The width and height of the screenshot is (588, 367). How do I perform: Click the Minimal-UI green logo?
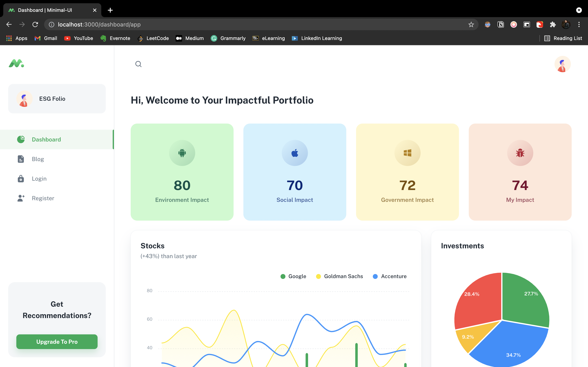(16, 64)
